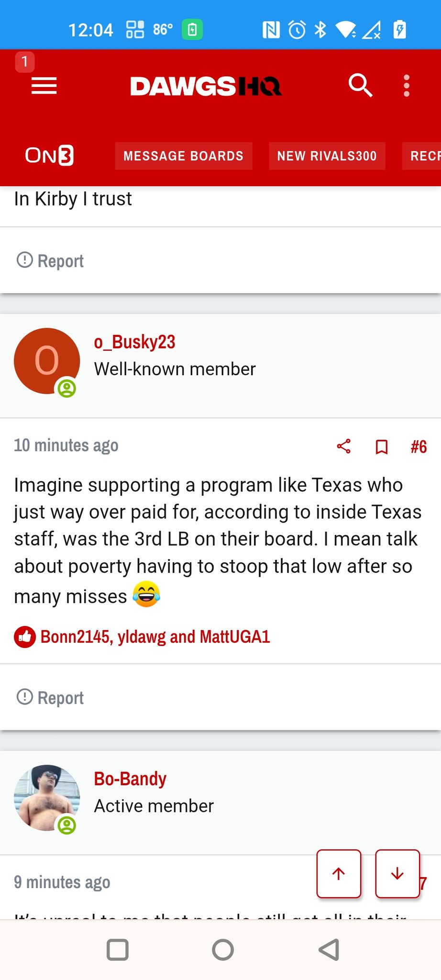Open the permalink for post #6
The width and height of the screenshot is (441, 980).
(x=419, y=446)
